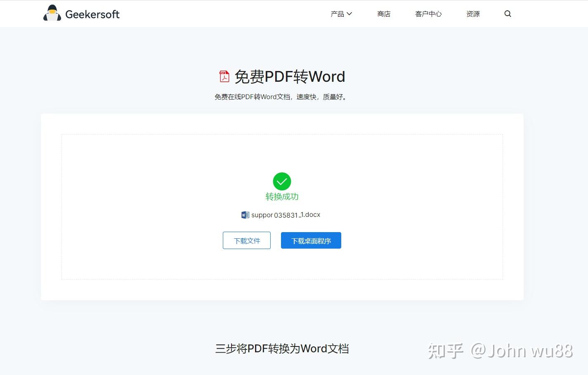Expand the 产品 dropdown menu
This screenshot has width=588, height=375.
(x=341, y=14)
